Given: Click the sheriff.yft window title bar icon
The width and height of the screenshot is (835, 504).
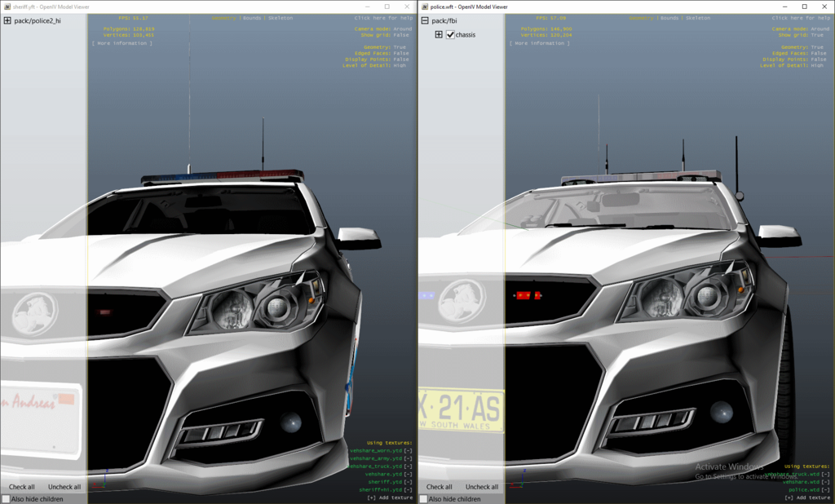Looking at the screenshot, I should [6, 6].
